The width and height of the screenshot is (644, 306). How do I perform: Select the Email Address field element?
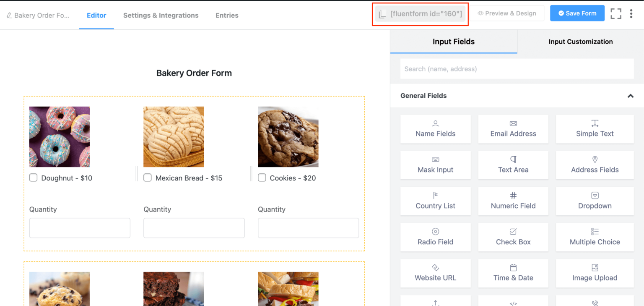[x=513, y=129]
